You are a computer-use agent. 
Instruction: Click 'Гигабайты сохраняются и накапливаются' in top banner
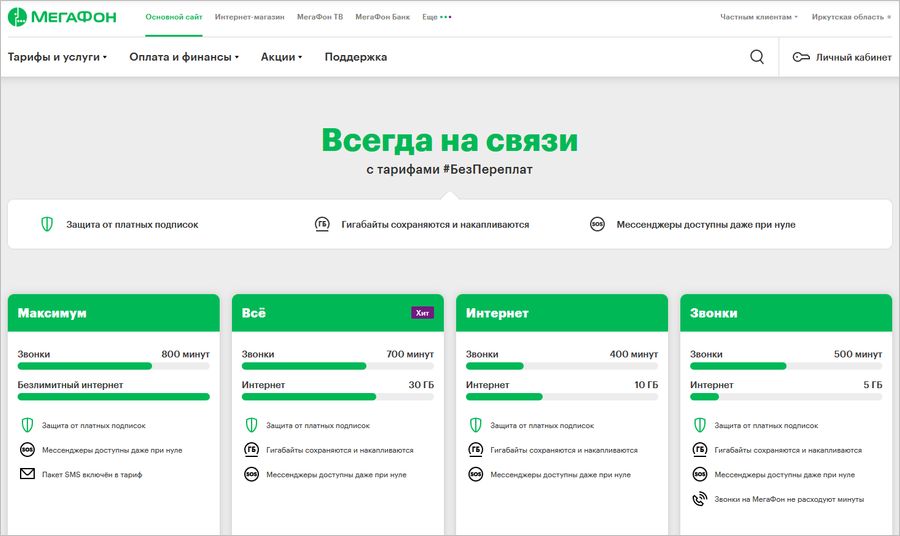435,224
